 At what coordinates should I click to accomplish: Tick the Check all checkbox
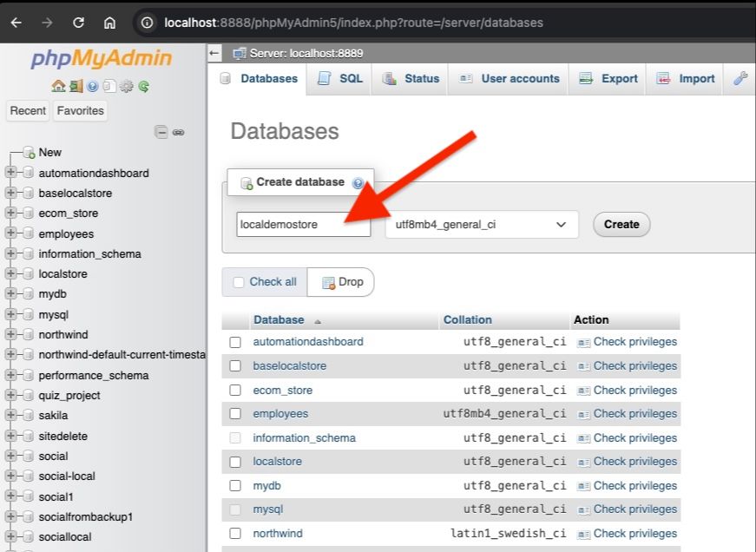[239, 282]
